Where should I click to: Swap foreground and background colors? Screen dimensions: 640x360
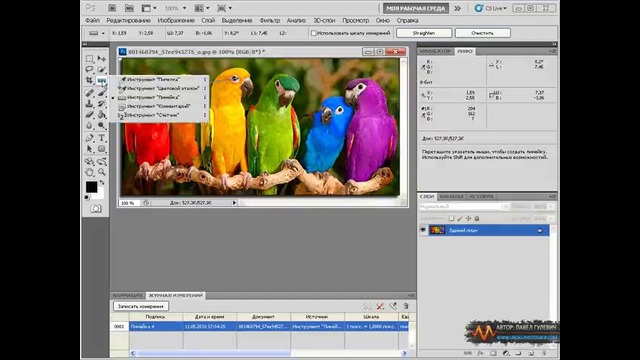(x=102, y=182)
